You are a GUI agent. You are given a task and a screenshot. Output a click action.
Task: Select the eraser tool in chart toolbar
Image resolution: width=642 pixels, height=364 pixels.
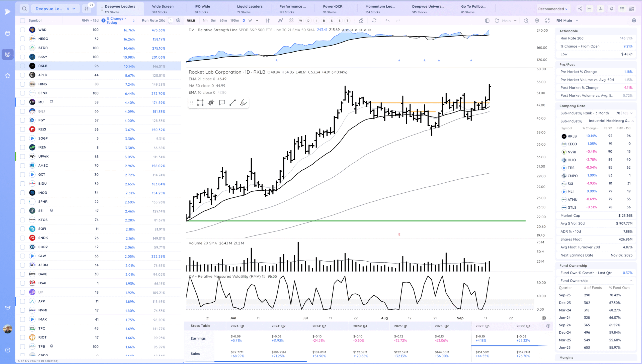(x=361, y=21)
